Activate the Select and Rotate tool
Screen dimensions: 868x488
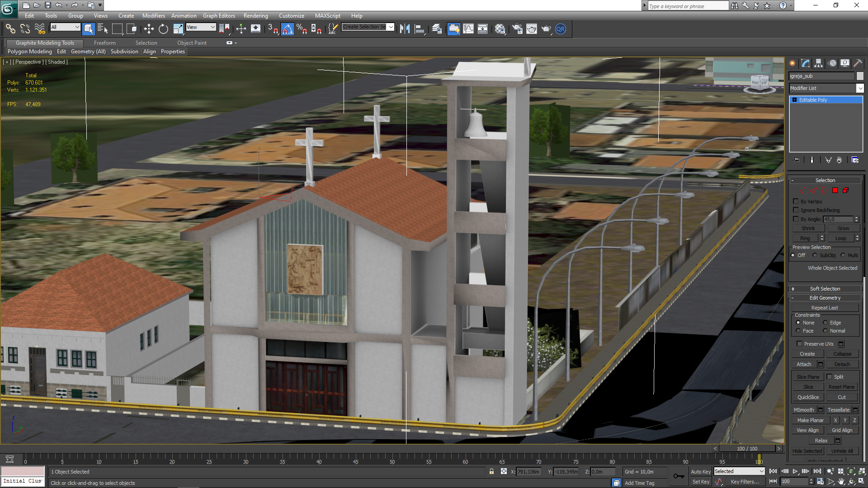pyautogui.click(x=163, y=29)
